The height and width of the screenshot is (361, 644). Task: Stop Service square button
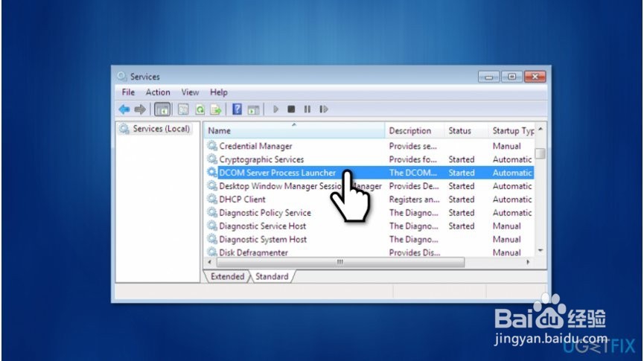pos(291,109)
